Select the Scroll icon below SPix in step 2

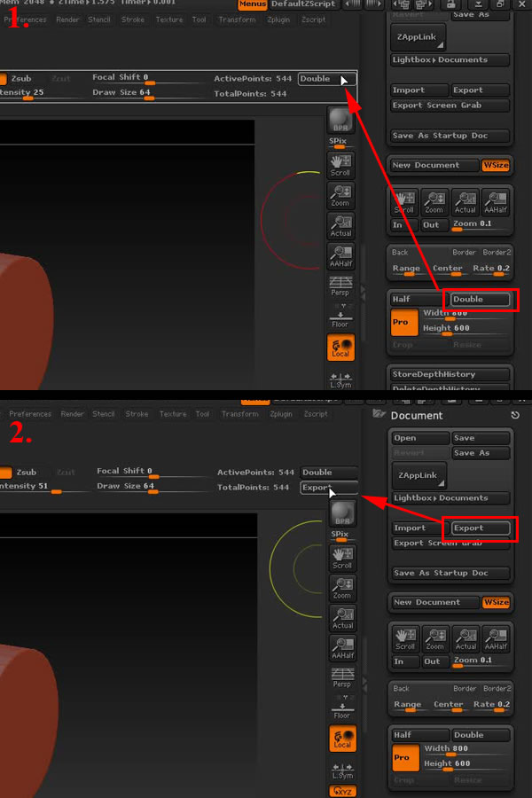coord(342,559)
